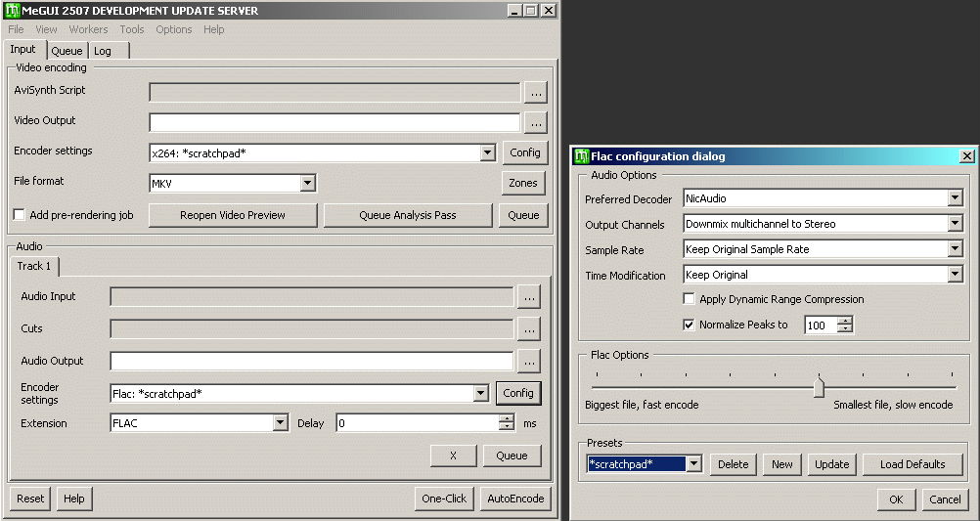Click the Audio Output text field
980x521 pixels.
[312, 361]
